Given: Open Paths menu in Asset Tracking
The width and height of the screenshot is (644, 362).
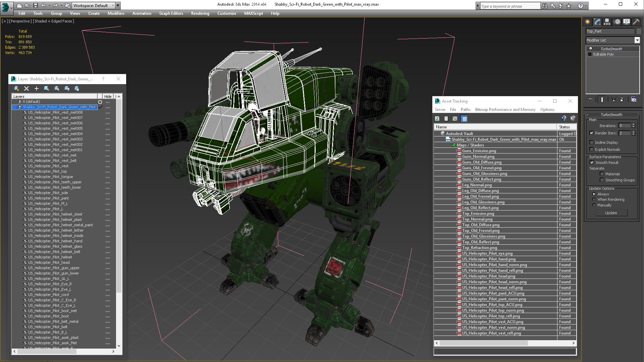Looking at the screenshot, I should coord(465,110).
